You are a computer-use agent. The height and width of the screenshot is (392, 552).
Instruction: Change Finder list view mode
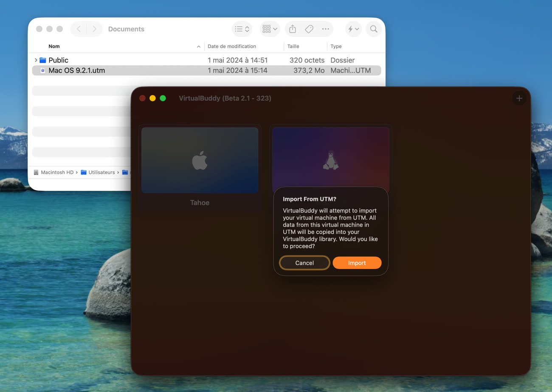pos(242,29)
